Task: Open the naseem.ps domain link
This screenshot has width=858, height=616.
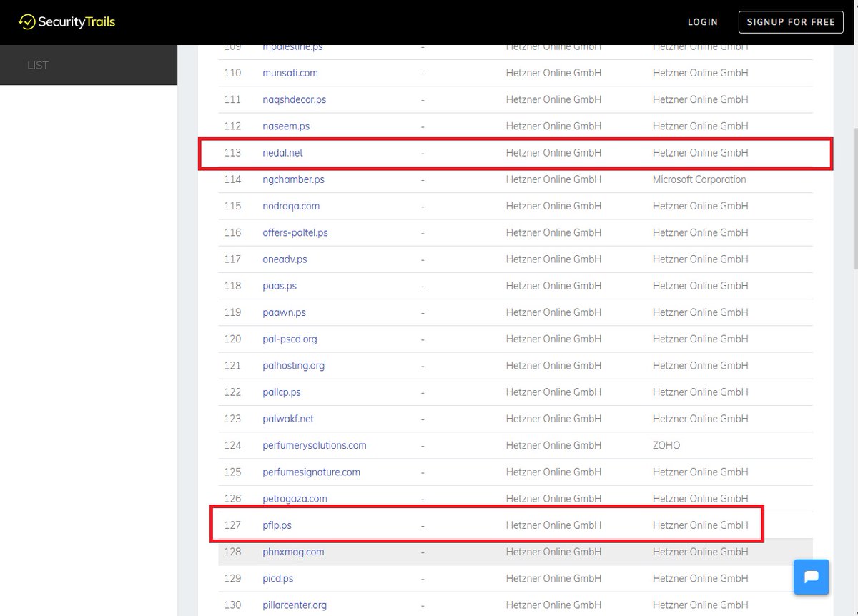Action: tap(286, 126)
